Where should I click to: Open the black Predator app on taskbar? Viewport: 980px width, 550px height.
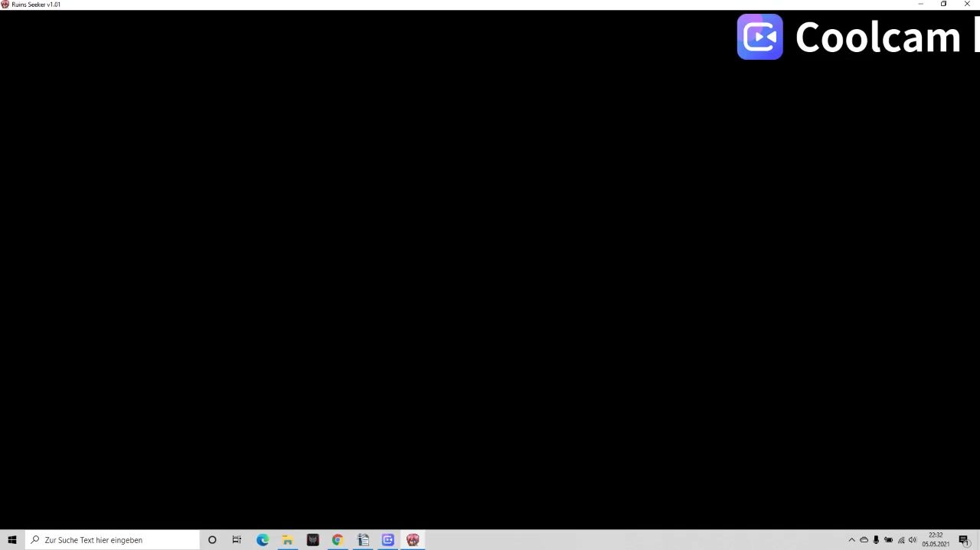point(312,540)
